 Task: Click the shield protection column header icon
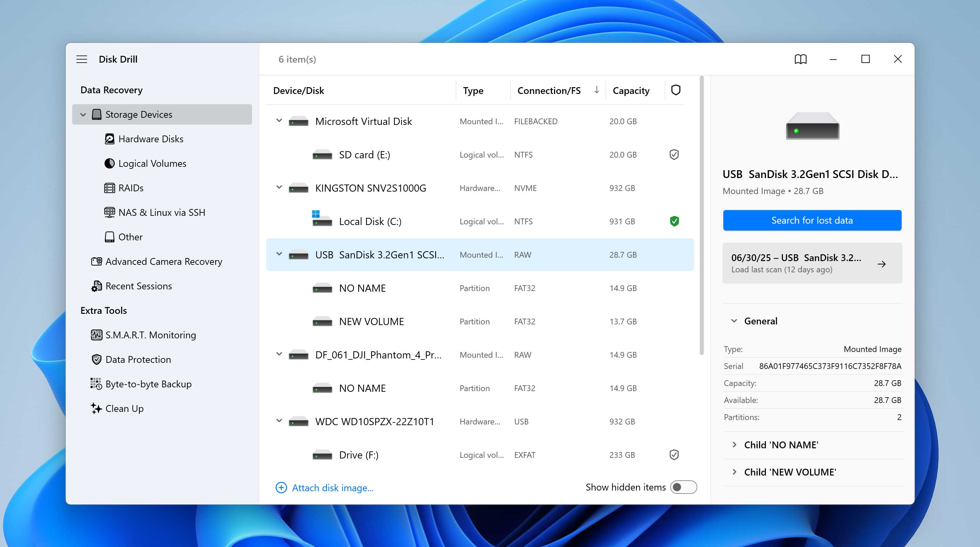click(676, 90)
